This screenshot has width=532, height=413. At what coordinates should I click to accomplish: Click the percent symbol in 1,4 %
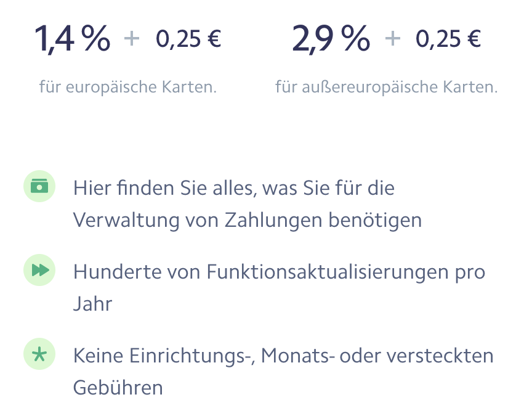pyautogui.click(x=95, y=38)
